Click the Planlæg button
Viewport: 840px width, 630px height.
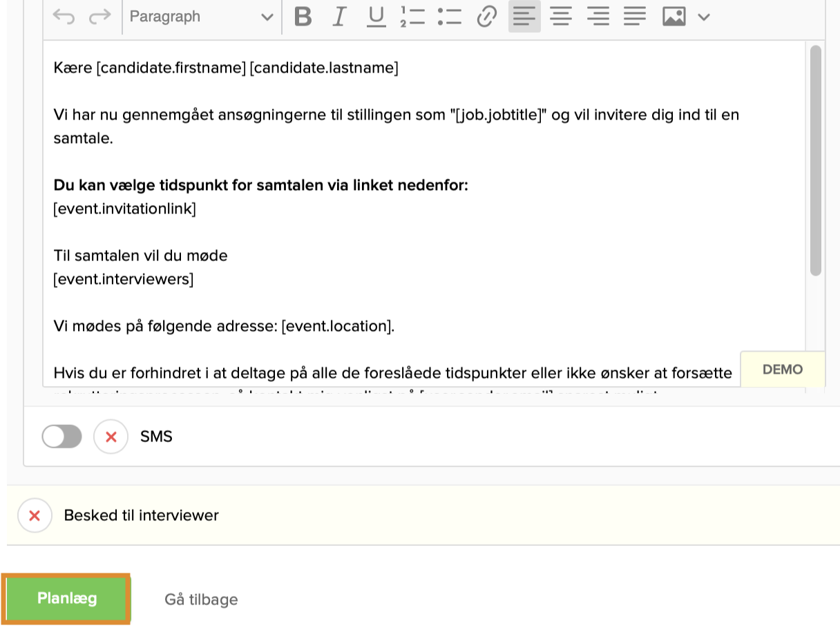(x=66, y=598)
